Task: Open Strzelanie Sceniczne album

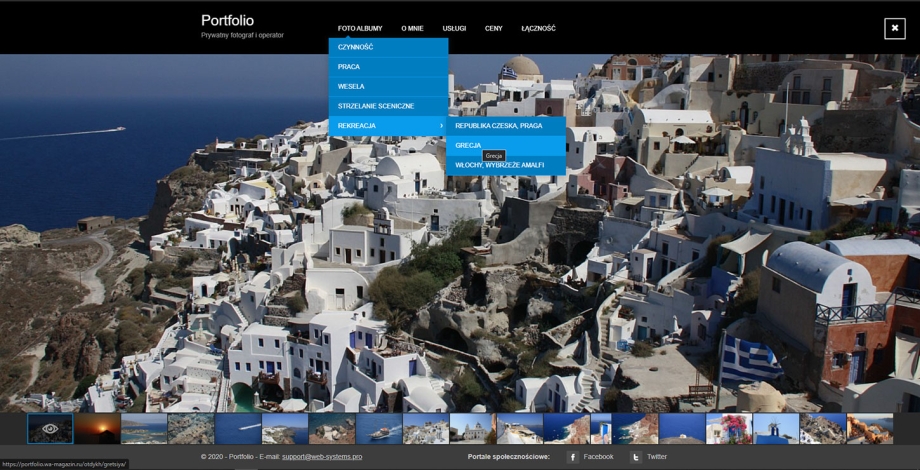Action: click(376, 106)
